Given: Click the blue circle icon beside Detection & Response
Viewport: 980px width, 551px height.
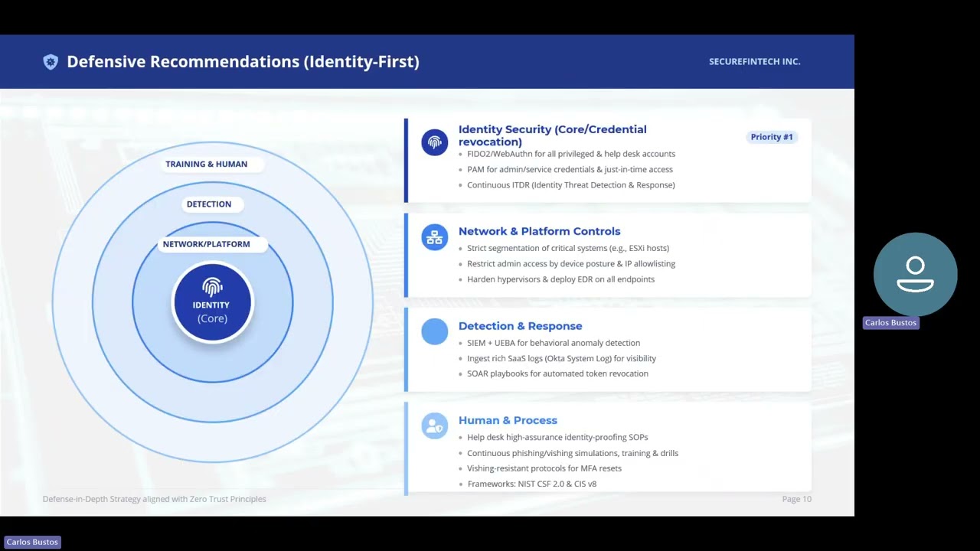Looking at the screenshot, I should pyautogui.click(x=434, y=331).
